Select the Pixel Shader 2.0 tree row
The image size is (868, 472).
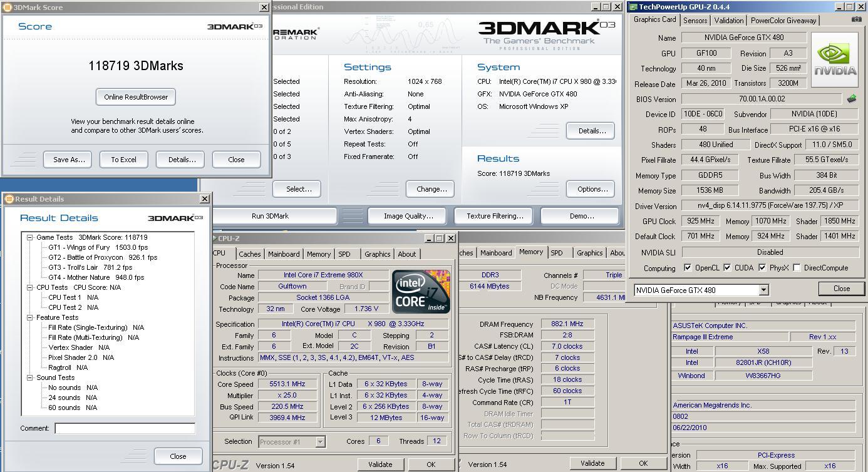pyautogui.click(x=81, y=357)
